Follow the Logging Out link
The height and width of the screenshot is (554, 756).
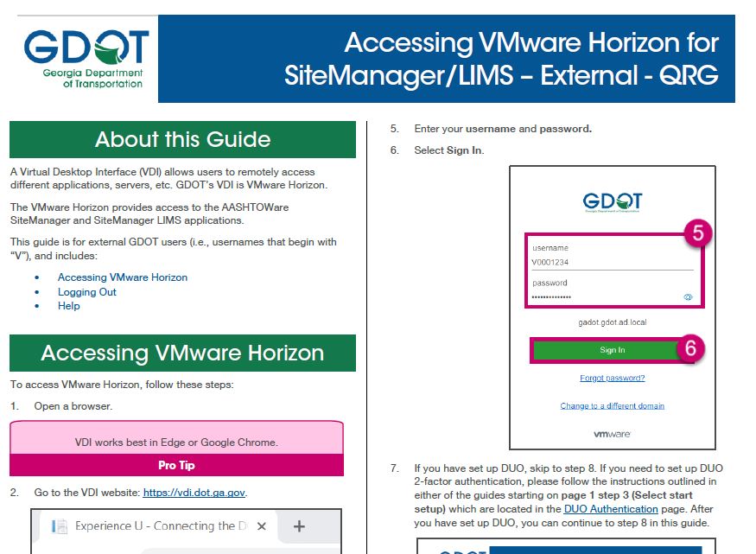(86, 292)
